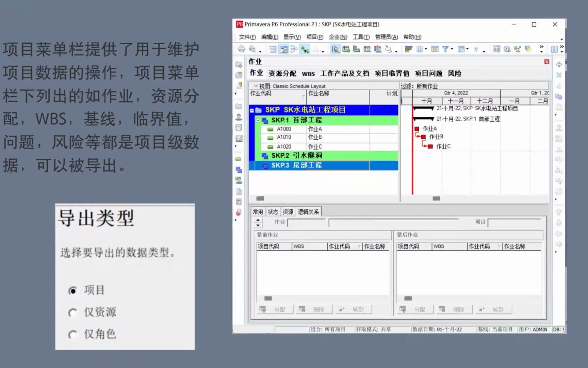This screenshot has height=368, width=588.
Task: Open the 项目(P) menu
Action: (315, 37)
